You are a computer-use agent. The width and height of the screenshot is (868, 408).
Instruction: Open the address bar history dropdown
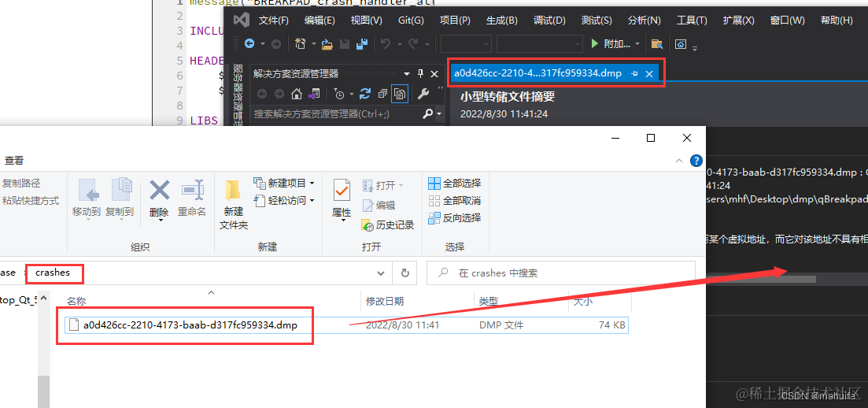tap(381, 273)
